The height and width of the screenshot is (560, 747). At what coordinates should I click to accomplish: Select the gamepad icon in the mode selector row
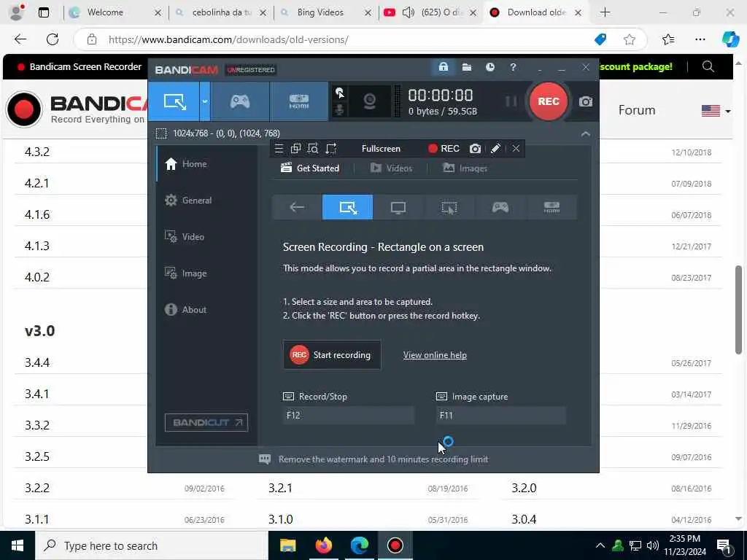500,207
